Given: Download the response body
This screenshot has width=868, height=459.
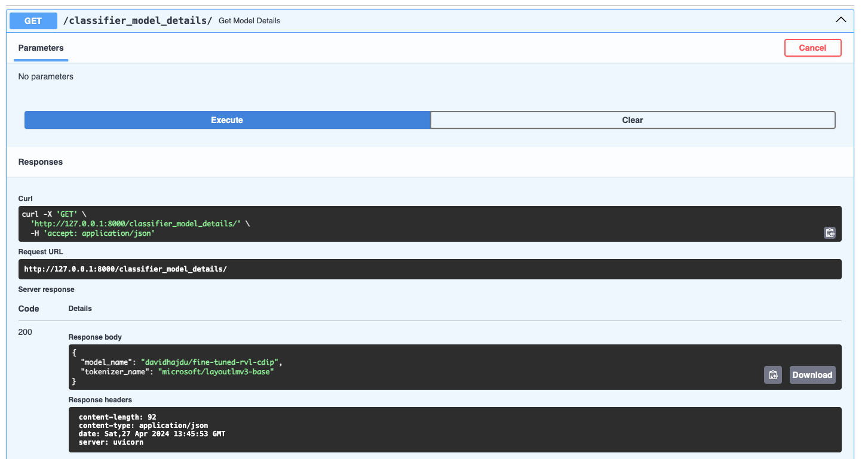Looking at the screenshot, I should pyautogui.click(x=812, y=375).
